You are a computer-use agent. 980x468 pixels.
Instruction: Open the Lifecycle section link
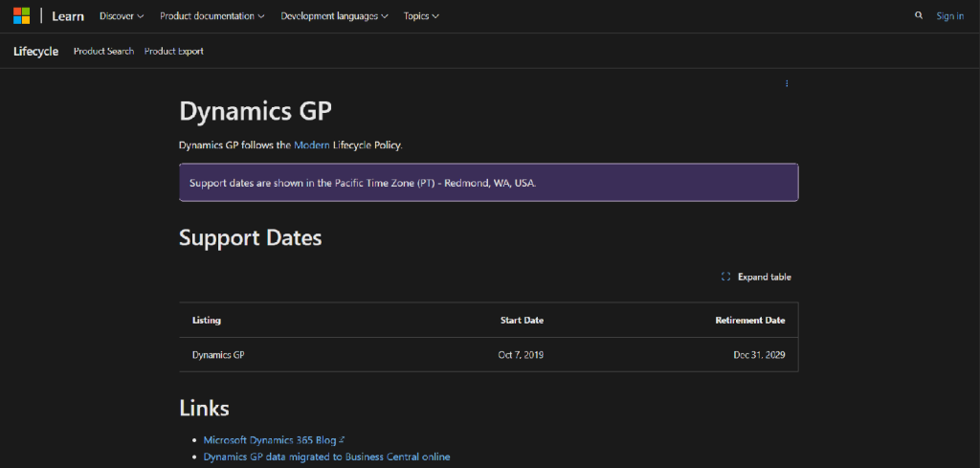[x=35, y=52]
